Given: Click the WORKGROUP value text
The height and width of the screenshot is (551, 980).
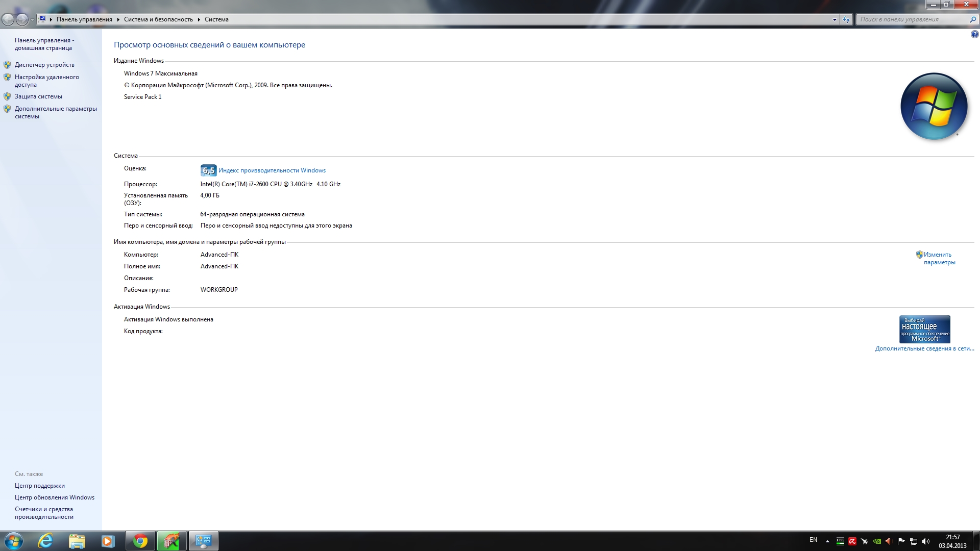Looking at the screenshot, I should click(x=219, y=290).
